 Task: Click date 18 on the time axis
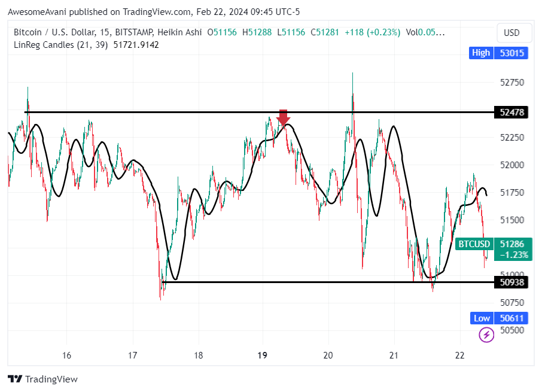(x=199, y=355)
